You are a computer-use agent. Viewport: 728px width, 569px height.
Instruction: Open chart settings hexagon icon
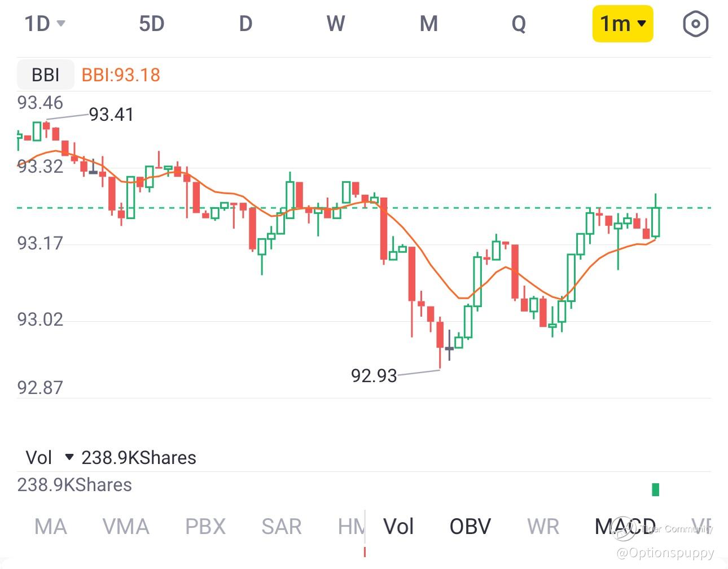pos(695,24)
